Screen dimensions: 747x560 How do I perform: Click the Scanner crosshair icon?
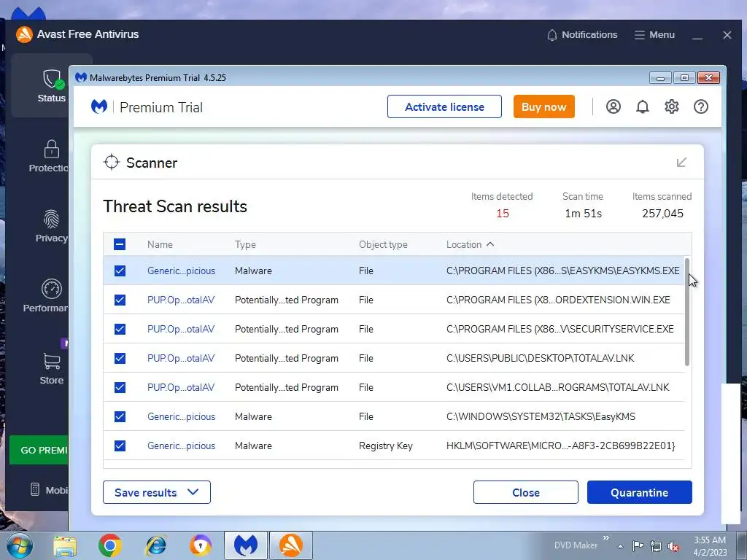pyautogui.click(x=112, y=163)
